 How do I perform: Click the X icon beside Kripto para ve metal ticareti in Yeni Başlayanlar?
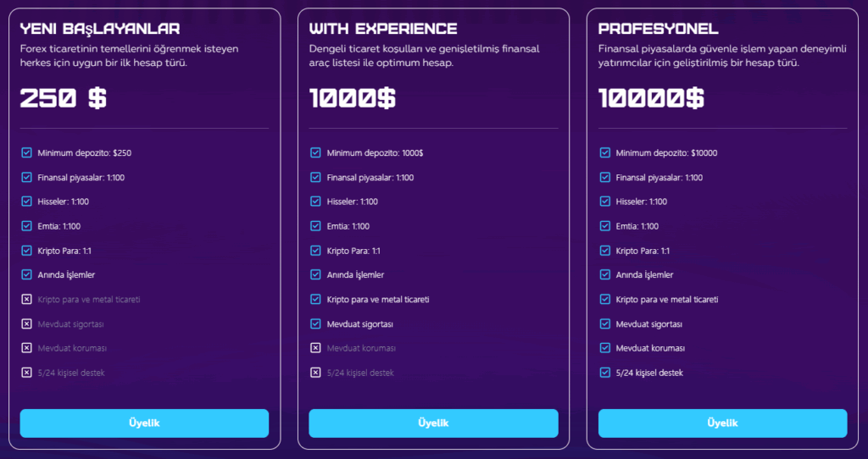coord(26,299)
